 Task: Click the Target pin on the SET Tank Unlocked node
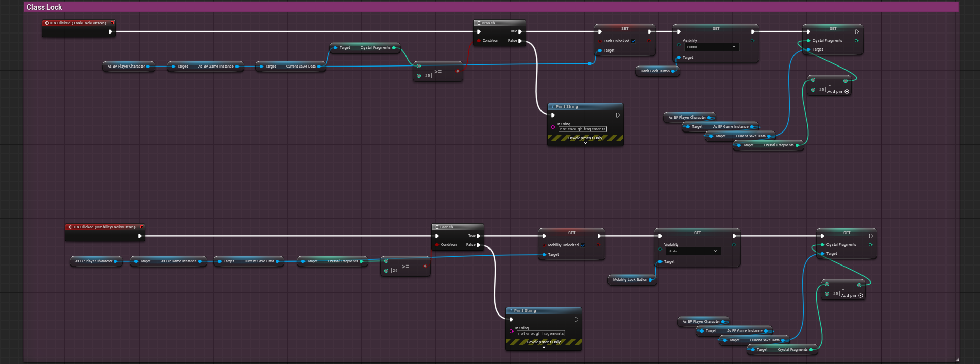600,51
